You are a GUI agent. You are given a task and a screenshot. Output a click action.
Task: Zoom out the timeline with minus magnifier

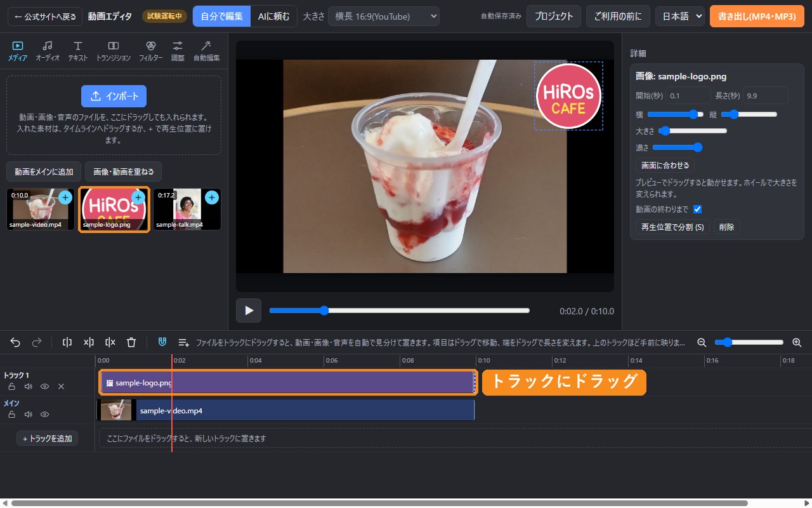[x=702, y=342]
